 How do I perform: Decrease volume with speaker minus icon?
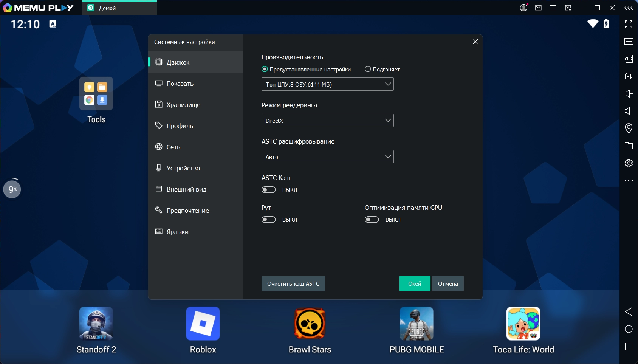click(629, 111)
